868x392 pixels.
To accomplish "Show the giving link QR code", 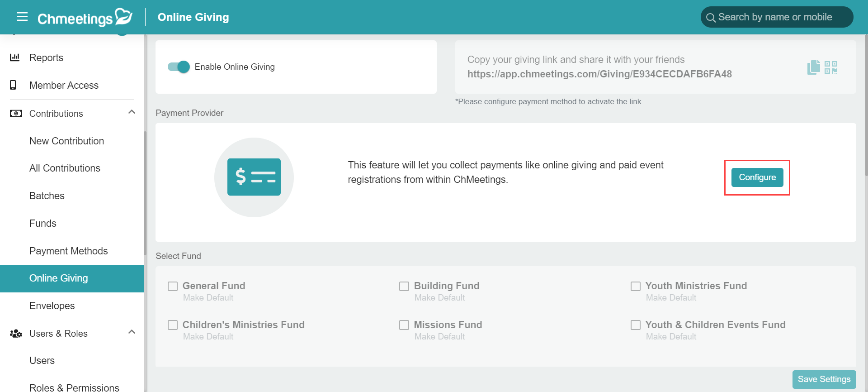I will pos(831,67).
